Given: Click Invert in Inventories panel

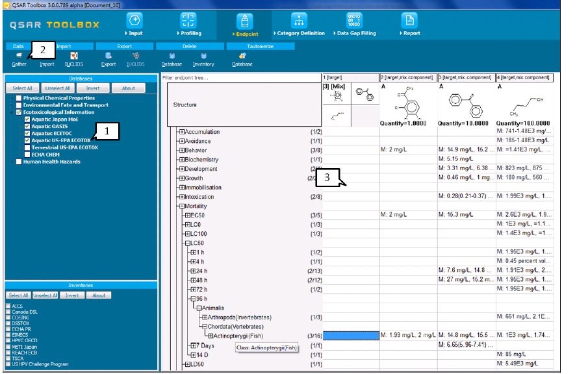Looking at the screenshot, I should [x=72, y=295].
